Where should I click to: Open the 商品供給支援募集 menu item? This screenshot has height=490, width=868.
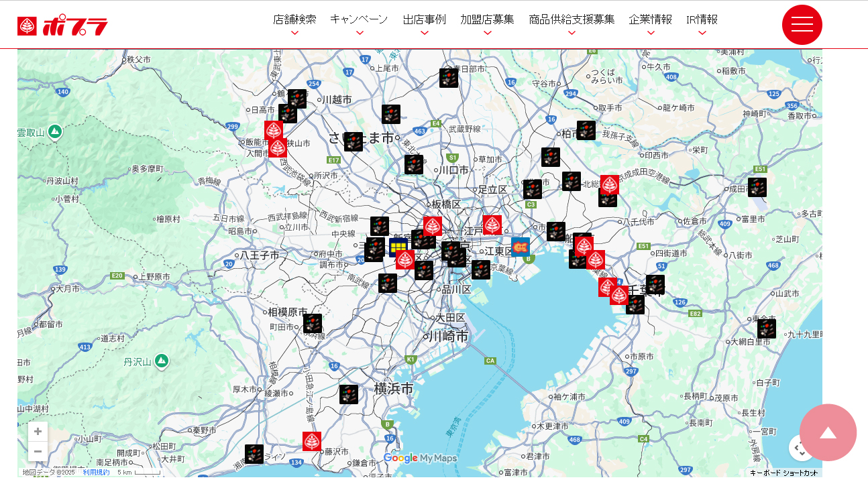(572, 19)
